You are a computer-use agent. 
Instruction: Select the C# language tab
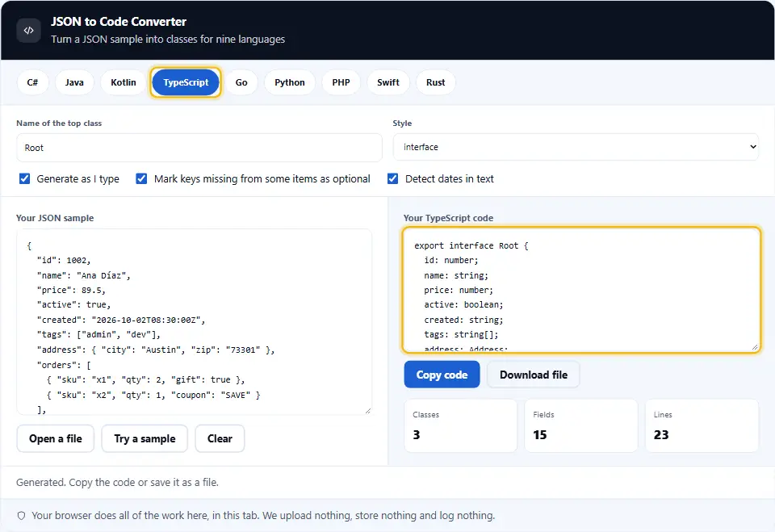(x=32, y=82)
